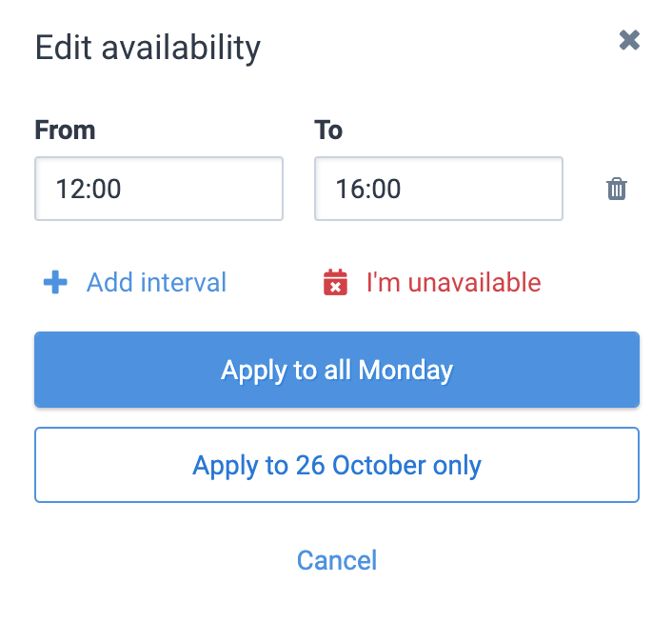Mark yourself with I'm unavailable

[x=453, y=283]
